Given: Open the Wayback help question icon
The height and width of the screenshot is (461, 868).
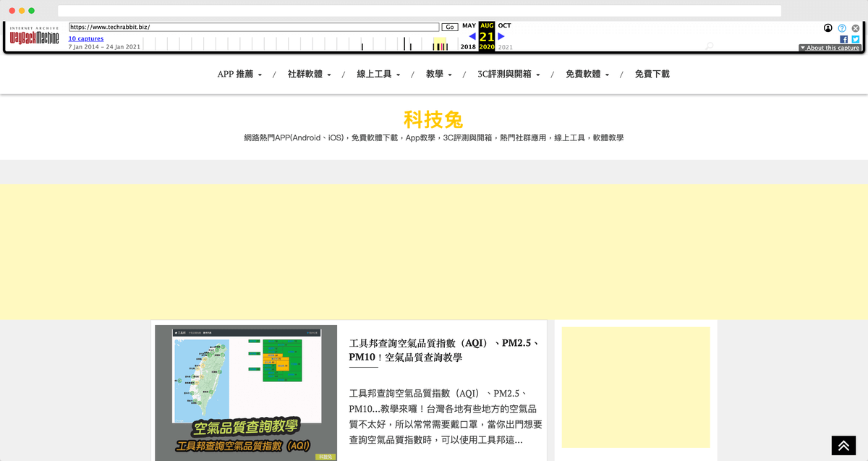Looking at the screenshot, I should [842, 28].
